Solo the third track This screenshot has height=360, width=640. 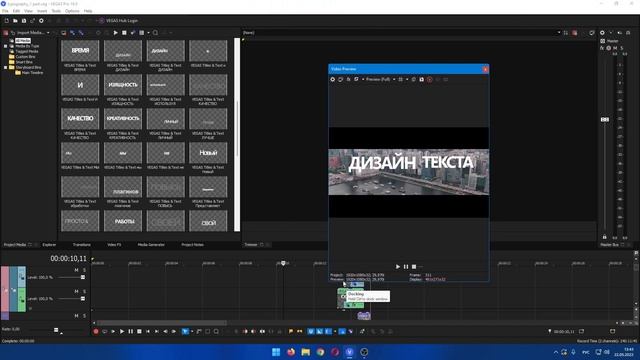click(84, 316)
